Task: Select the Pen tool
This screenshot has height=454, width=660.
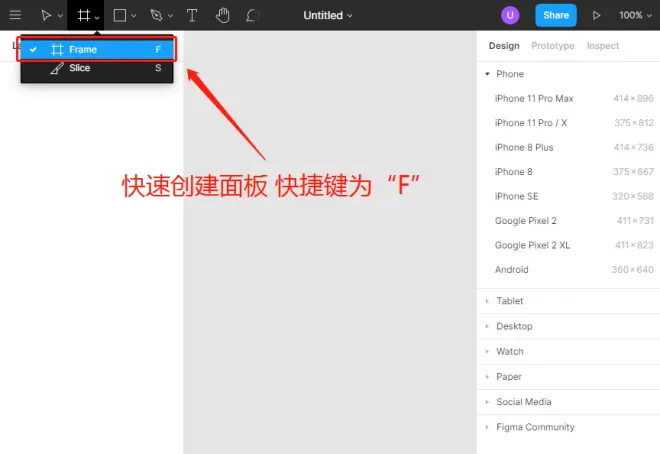Action: (156, 16)
